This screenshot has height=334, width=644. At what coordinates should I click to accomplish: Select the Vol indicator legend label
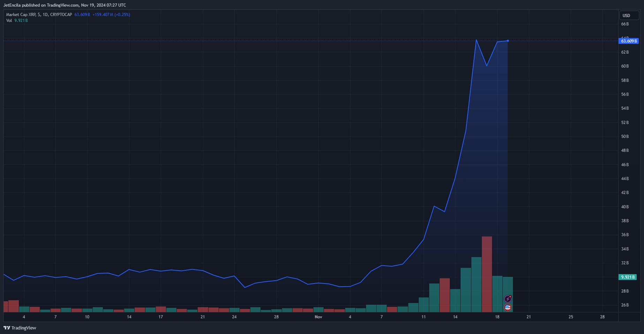coord(9,21)
